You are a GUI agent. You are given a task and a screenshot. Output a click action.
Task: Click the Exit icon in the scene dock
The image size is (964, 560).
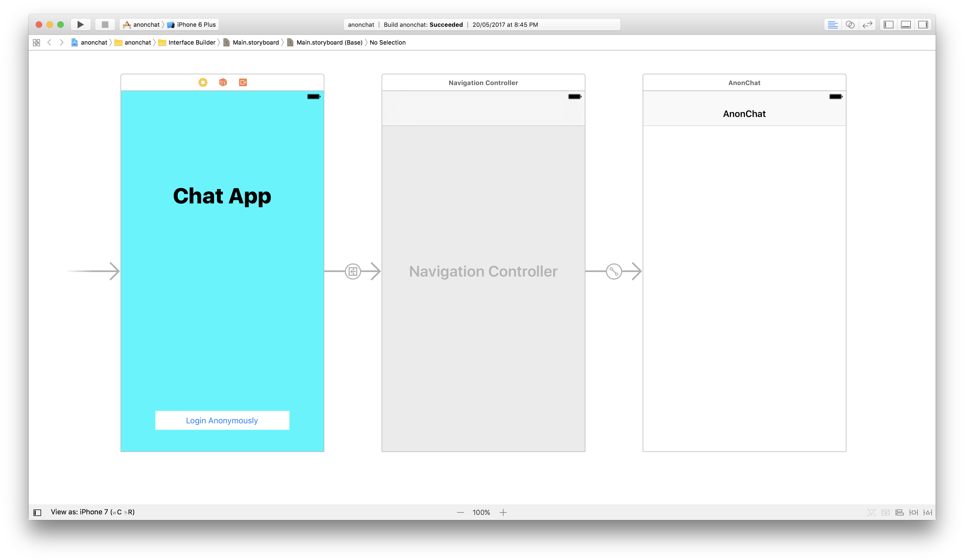pos(242,82)
